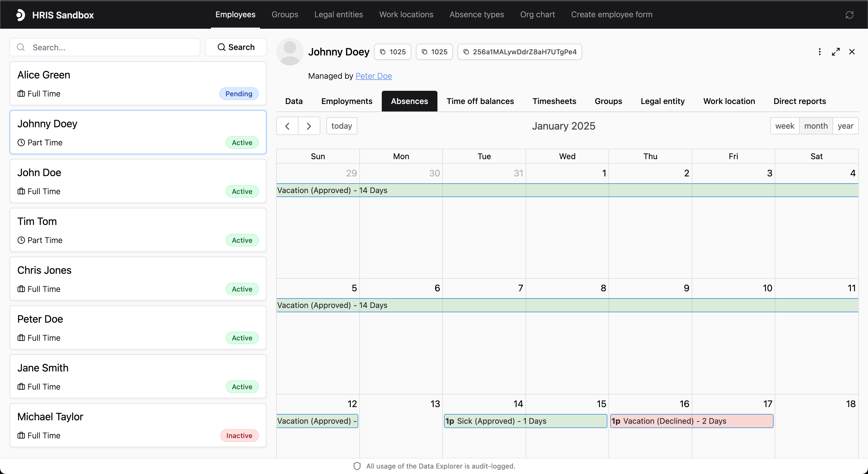The width and height of the screenshot is (868, 474).
Task: Open Absence types page
Action: click(476, 14)
